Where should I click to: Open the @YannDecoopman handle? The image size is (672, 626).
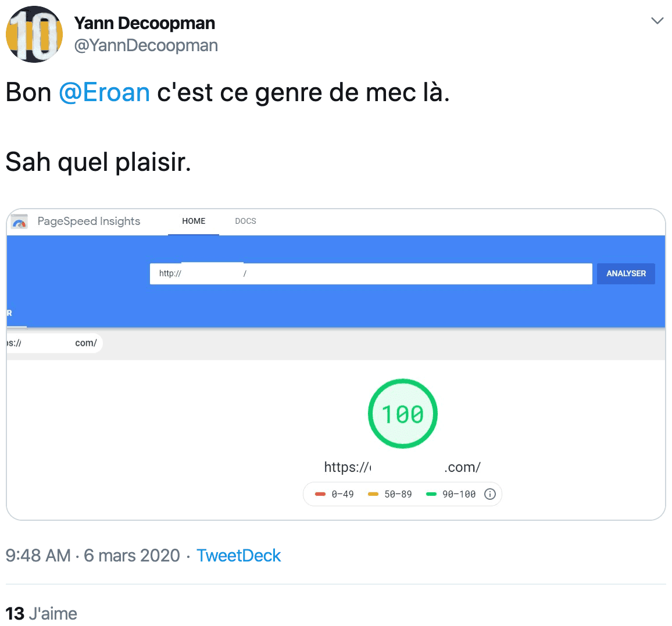click(x=146, y=45)
